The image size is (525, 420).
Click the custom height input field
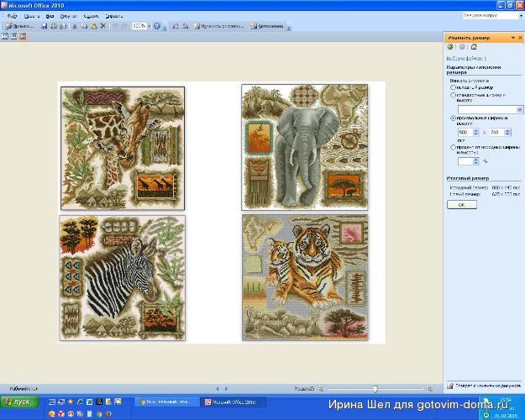496,132
